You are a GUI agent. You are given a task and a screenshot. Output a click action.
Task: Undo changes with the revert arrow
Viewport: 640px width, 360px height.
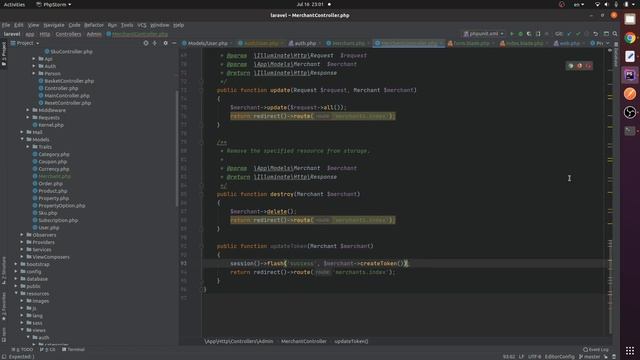[596, 34]
